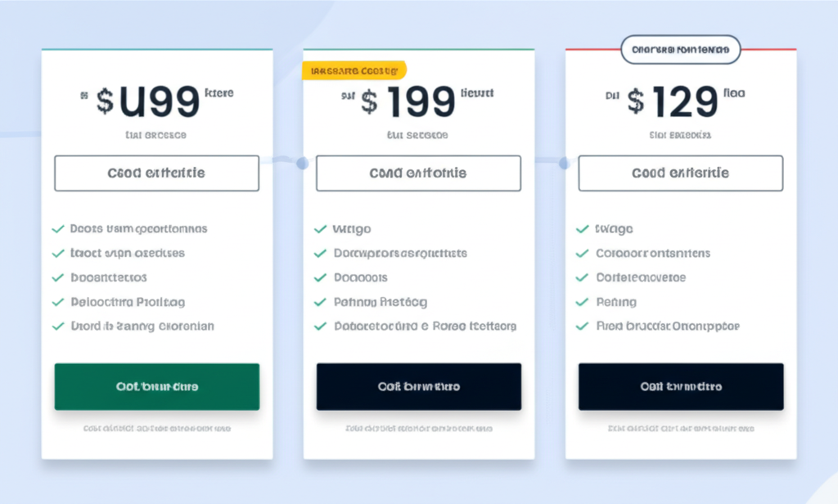838x504 pixels.
Task: Select the outlined field under the $129 price
Action: [681, 173]
